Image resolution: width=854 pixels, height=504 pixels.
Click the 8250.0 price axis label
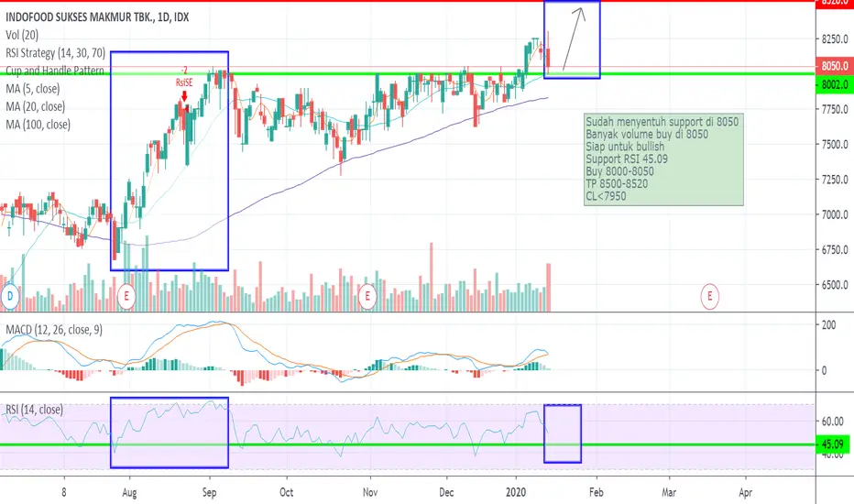point(835,38)
